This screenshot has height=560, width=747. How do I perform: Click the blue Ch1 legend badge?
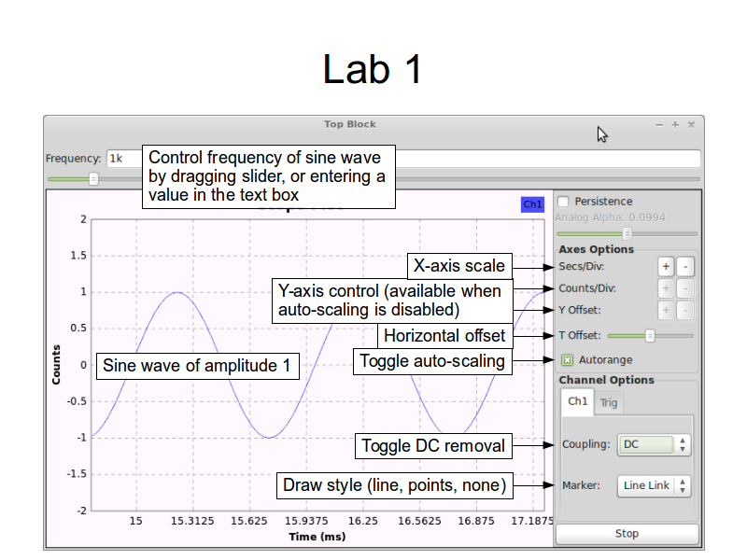tap(532, 204)
